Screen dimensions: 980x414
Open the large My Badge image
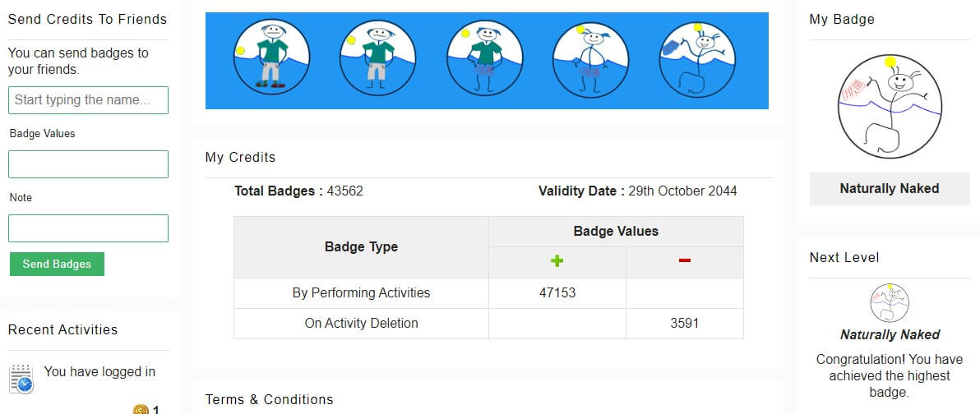[890, 106]
